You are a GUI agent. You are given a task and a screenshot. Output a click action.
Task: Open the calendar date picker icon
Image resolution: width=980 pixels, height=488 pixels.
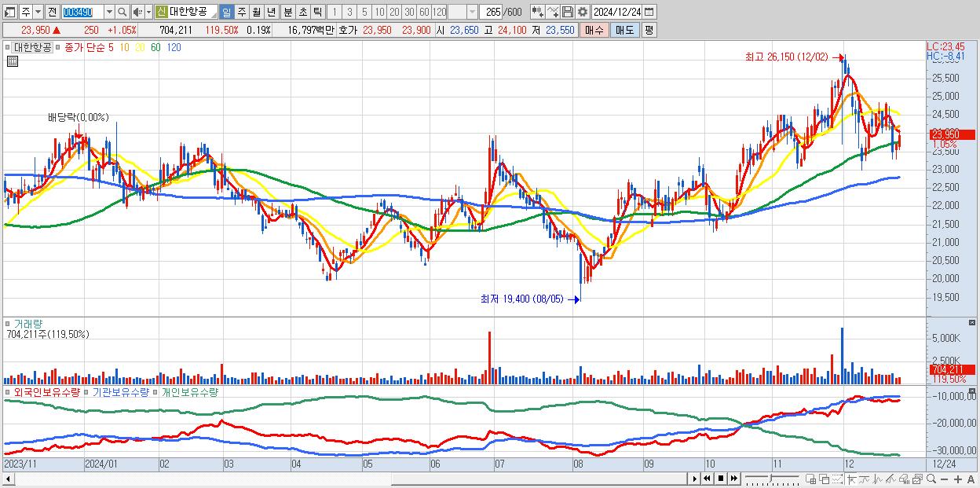[649, 13]
